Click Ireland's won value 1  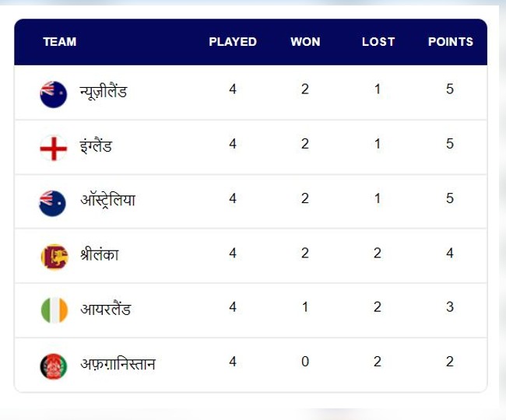click(305, 307)
